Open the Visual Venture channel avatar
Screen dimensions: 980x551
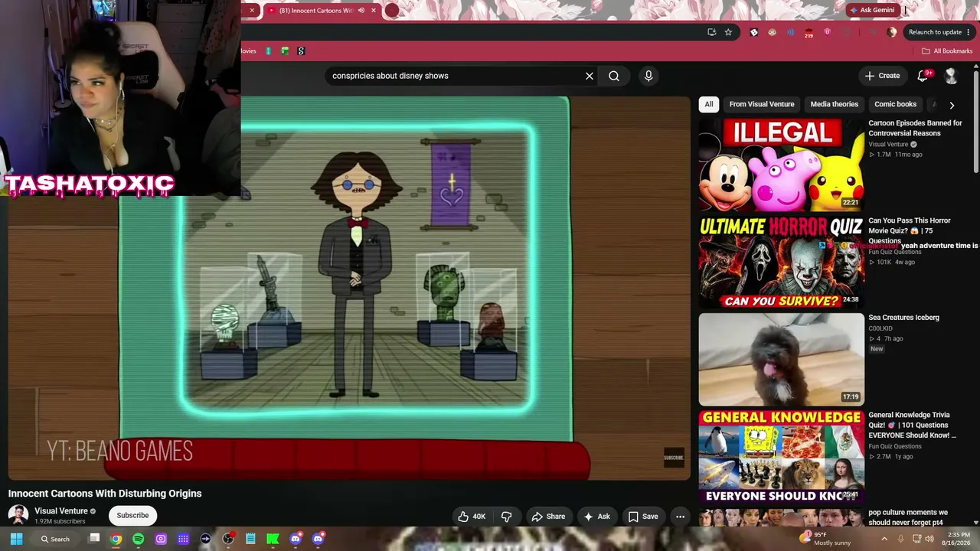click(x=18, y=515)
